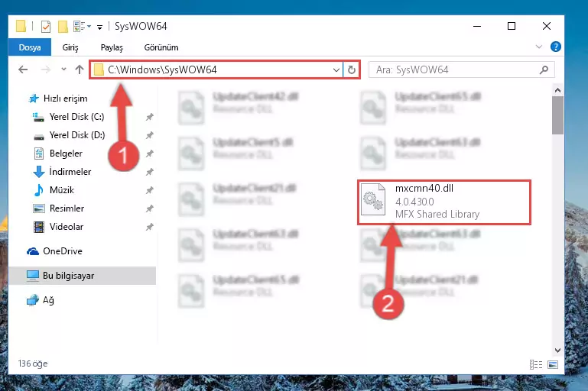Click the pin icon beside Yerel Disk (C:)
Image resolution: width=588 pixels, height=391 pixels.
pos(150,118)
